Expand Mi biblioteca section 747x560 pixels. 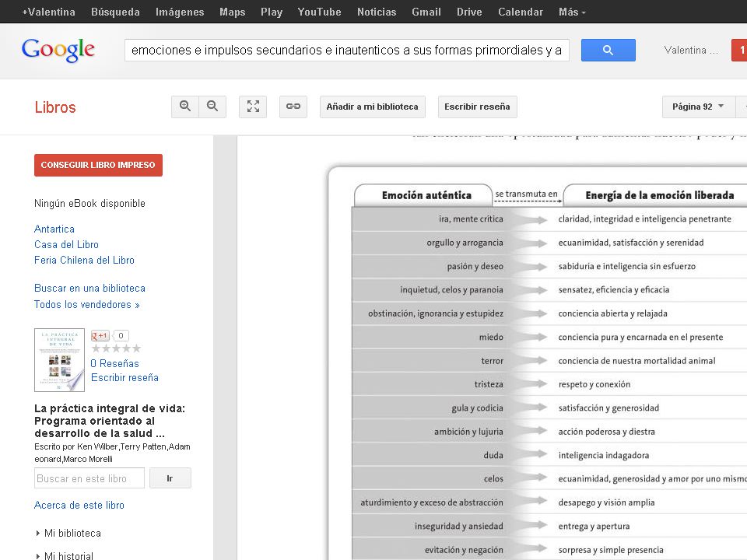(68, 534)
